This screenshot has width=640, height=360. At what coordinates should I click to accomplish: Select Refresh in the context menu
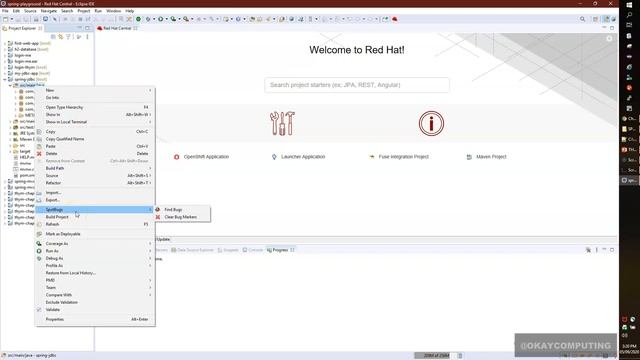95,224
